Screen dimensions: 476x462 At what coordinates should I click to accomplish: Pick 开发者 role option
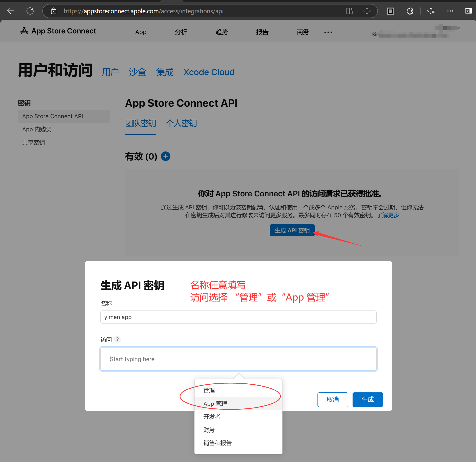coord(212,417)
